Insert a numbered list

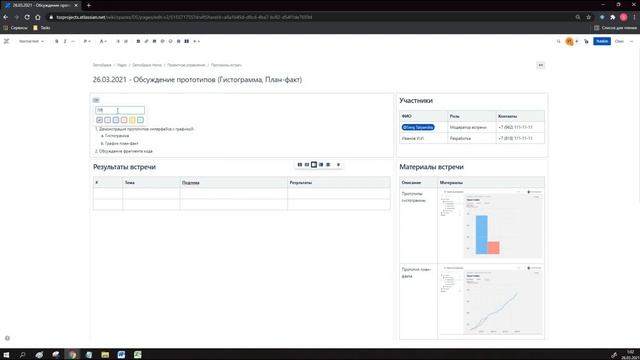tap(126, 41)
